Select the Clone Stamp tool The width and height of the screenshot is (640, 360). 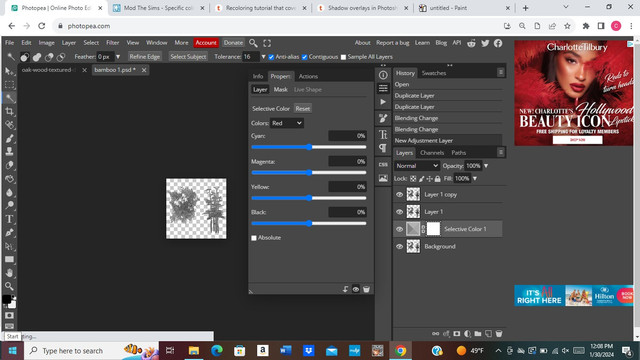pos(9,151)
